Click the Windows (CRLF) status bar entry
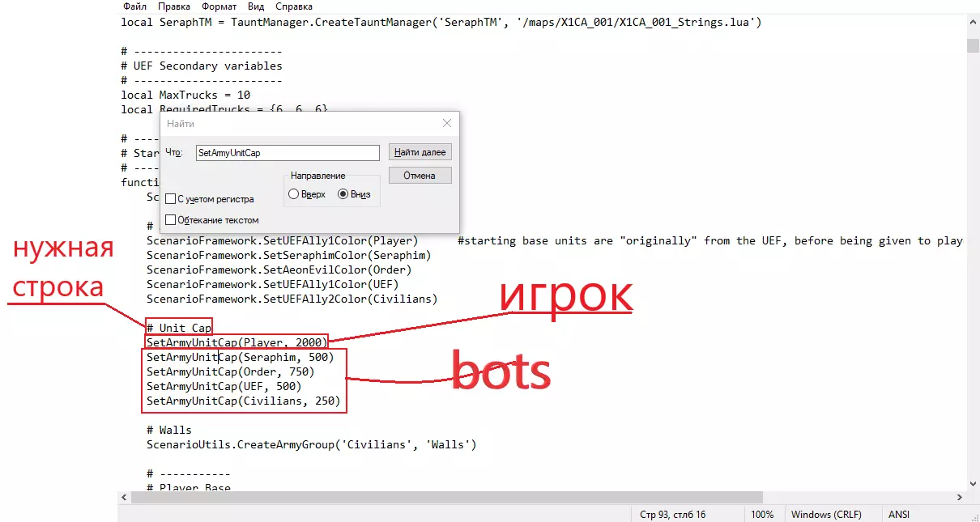 pyautogui.click(x=826, y=514)
